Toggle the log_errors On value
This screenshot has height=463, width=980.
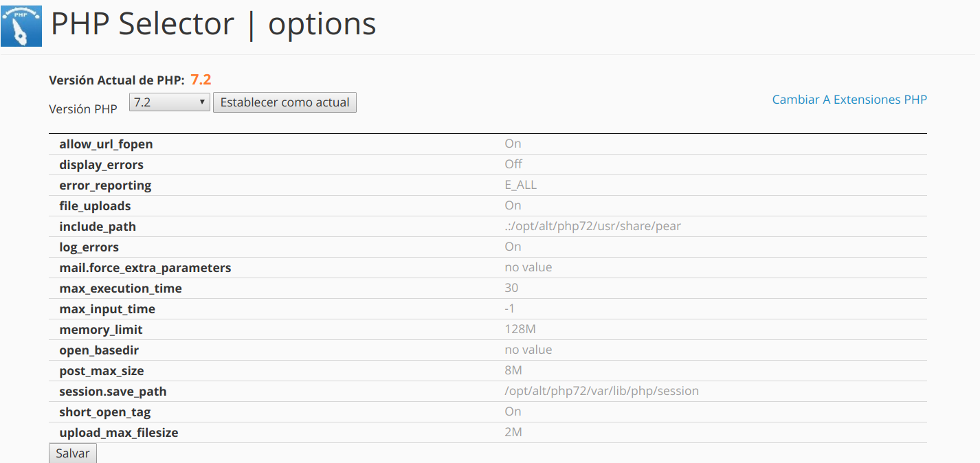pyautogui.click(x=513, y=247)
